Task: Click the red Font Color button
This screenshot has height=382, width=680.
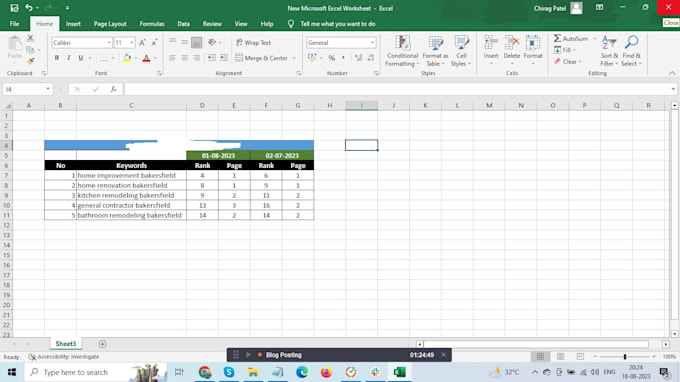Action: [146, 58]
